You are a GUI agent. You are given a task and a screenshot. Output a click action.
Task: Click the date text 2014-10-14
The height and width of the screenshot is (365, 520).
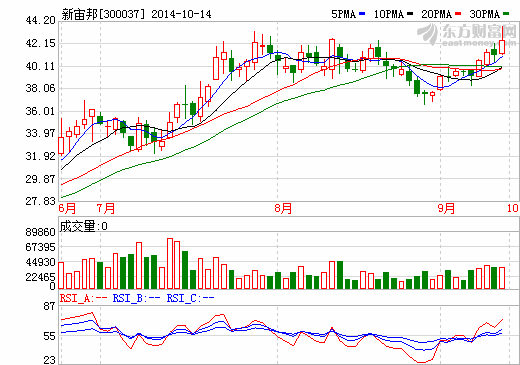click(181, 14)
